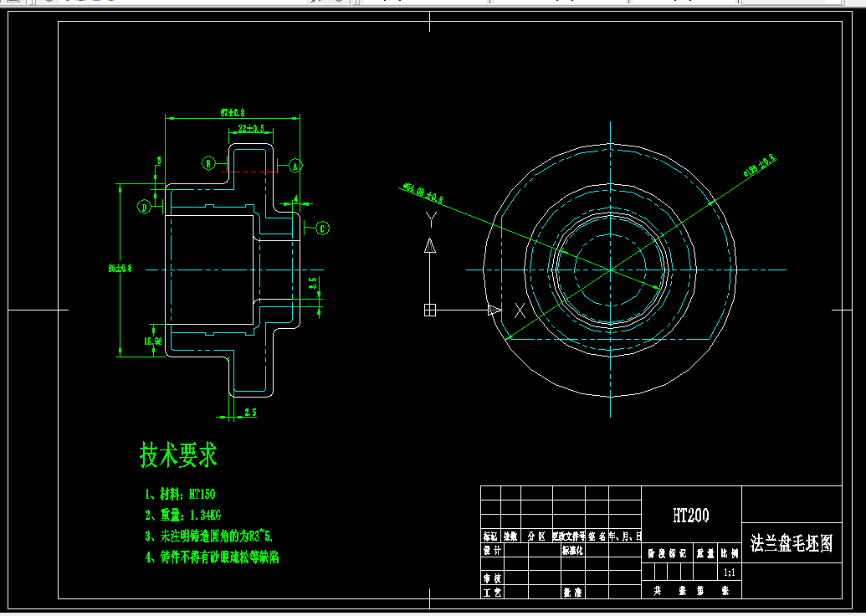Click the 更改文件号 cell in title block

click(x=569, y=536)
